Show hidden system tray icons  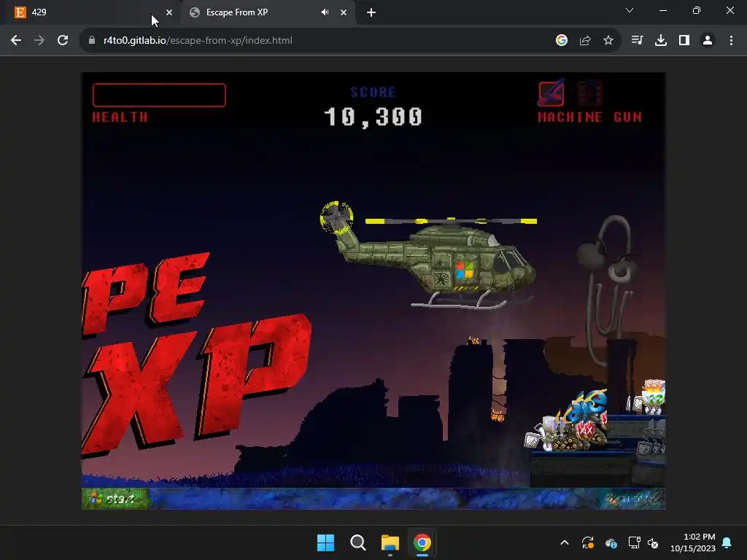coord(565,542)
